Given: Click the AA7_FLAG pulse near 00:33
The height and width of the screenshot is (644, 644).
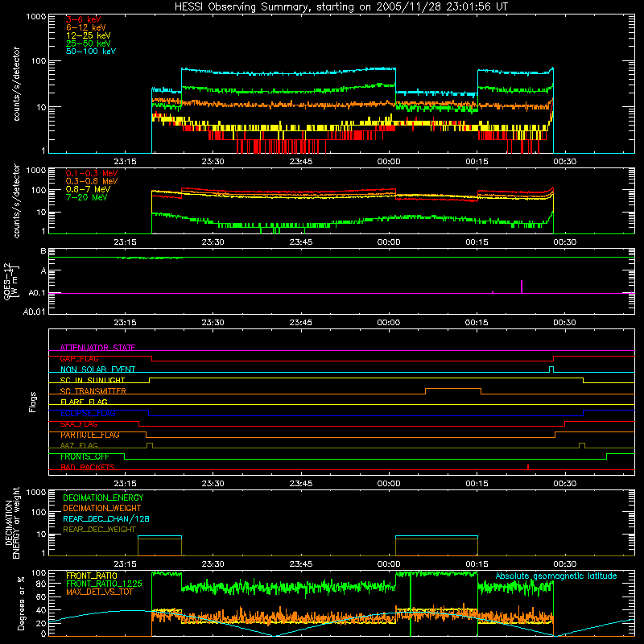Looking at the screenshot, I should coord(581,445).
